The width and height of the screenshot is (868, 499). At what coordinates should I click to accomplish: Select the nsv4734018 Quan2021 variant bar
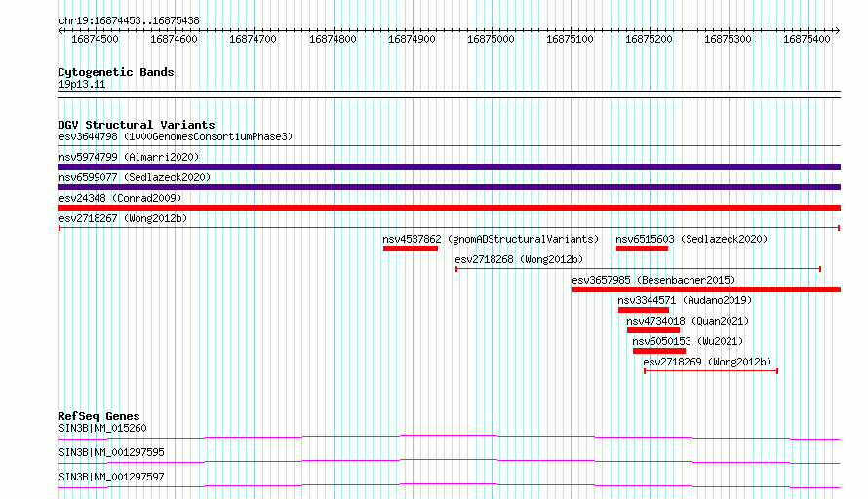tap(653, 330)
